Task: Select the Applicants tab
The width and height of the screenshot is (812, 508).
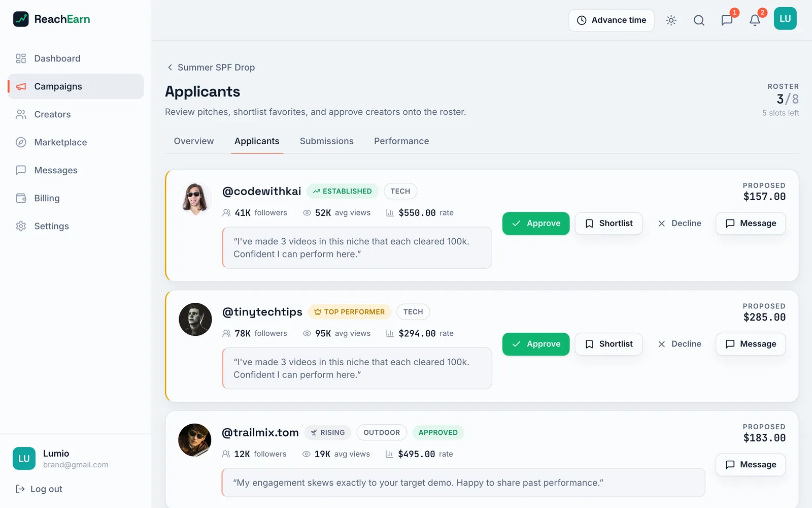Action: pyautogui.click(x=257, y=141)
